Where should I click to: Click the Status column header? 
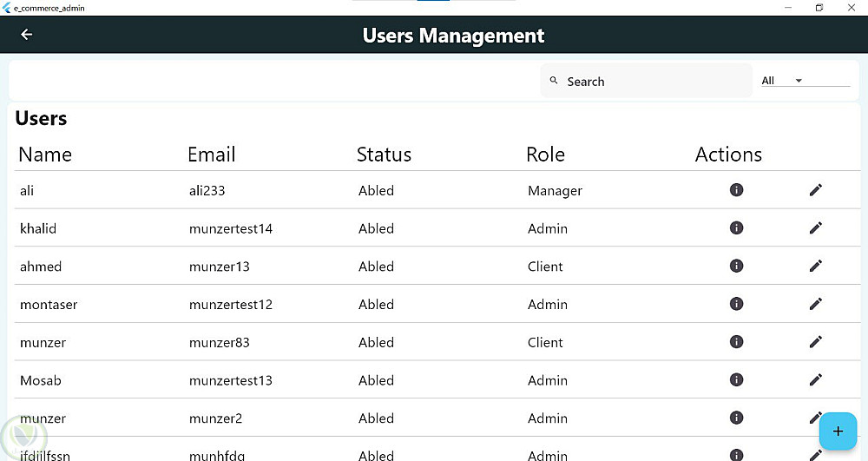[384, 155]
